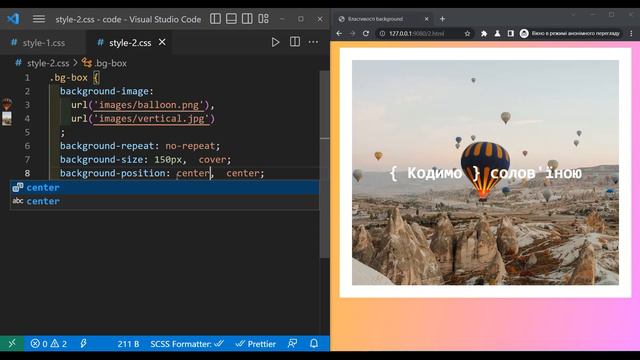
Task: Click the VS Code logo icon
Action: click(x=13, y=19)
